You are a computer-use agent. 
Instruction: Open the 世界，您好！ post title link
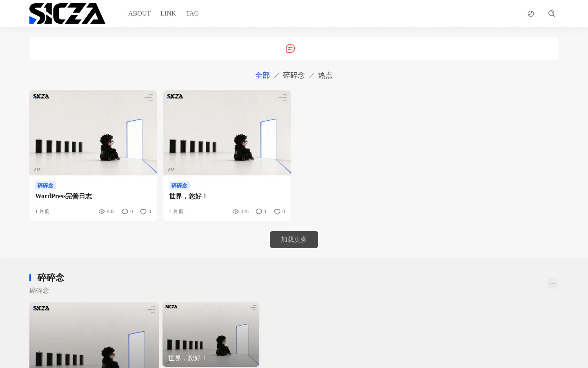tap(188, 196)
